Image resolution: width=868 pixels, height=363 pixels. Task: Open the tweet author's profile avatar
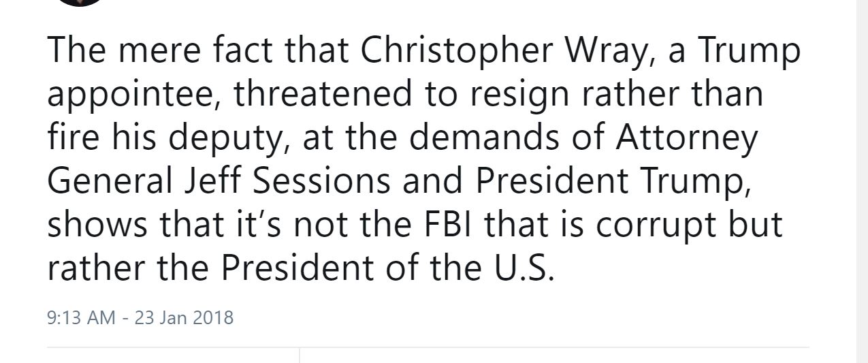[x=78, y=2]
